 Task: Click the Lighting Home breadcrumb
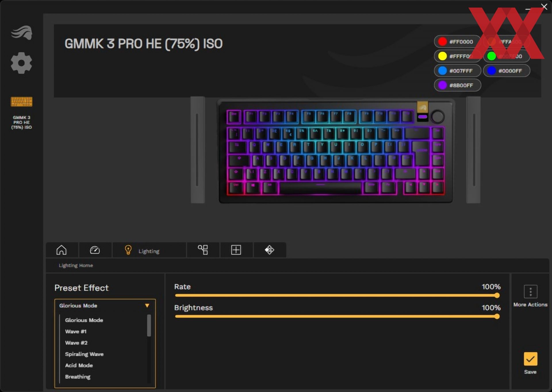point(76,265)
